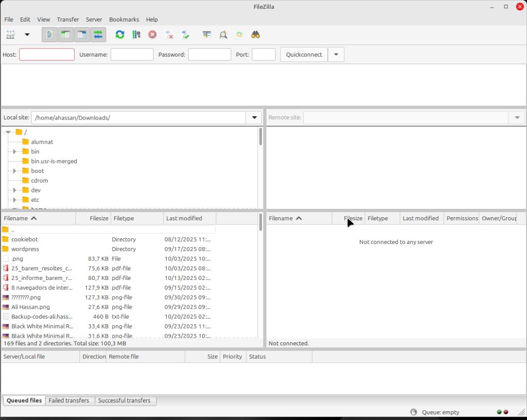Viewport: 527px width, 420px height.
Task: Click the red Cancel operation icon
Action: pos(152,34)
